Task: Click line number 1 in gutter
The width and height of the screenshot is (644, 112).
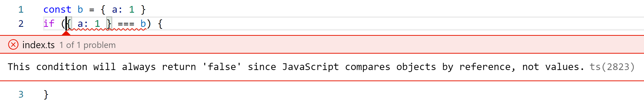Action: tap(21, 10)
